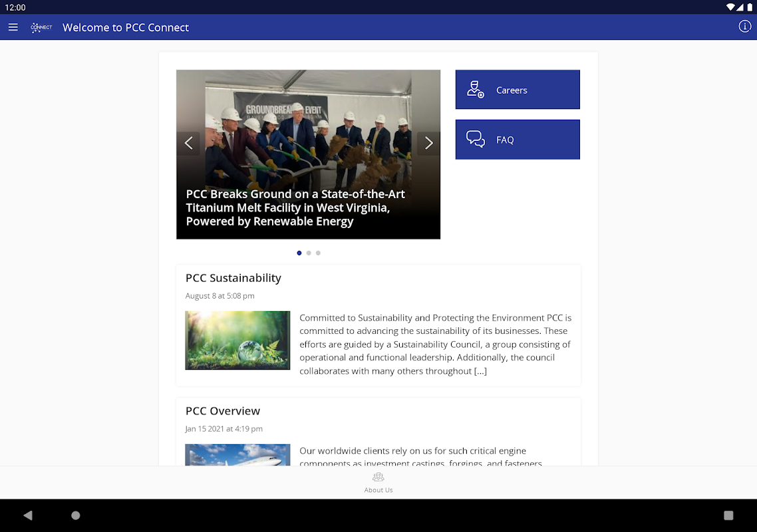Select the first carousel dot
Screen dimensions: 757x532
tap(299, 253)
